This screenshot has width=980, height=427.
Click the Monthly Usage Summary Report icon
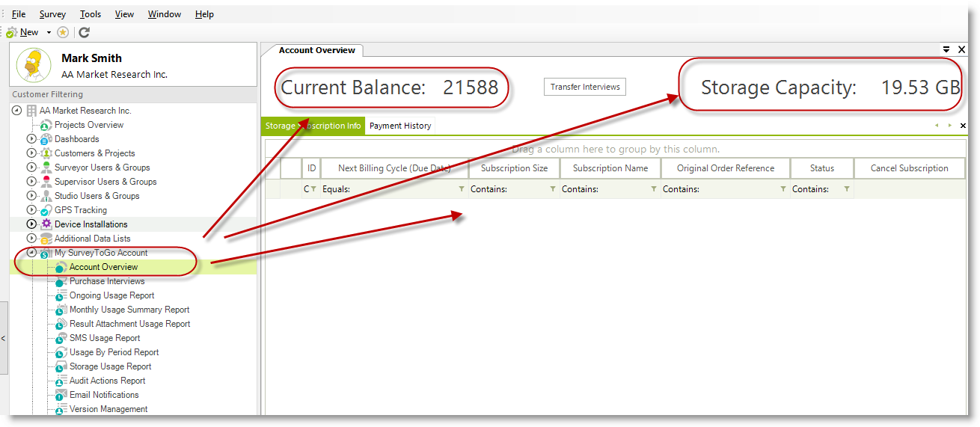(x=61, y=310)
